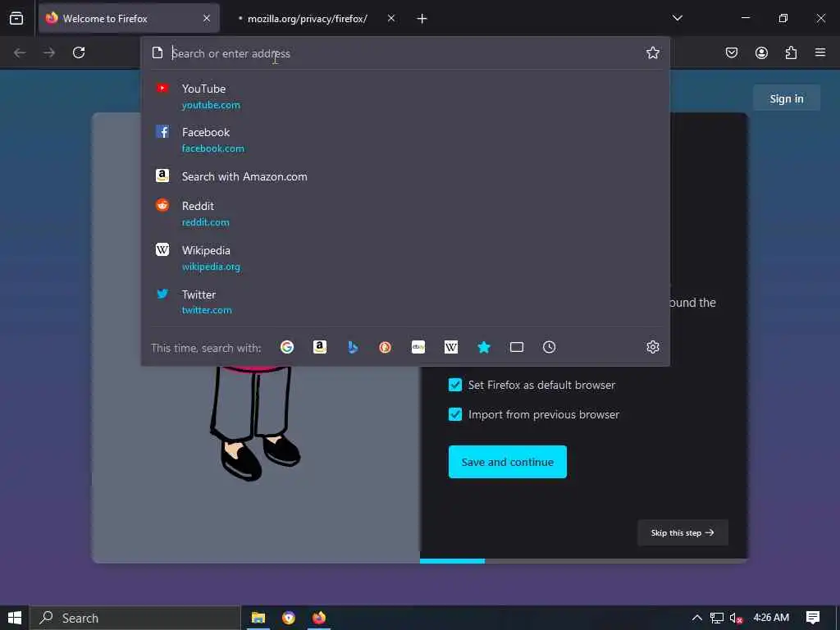This screenshot has height=630, width=840.
Task: Search this time with Wikipedia icon
Action: point(451,347)
